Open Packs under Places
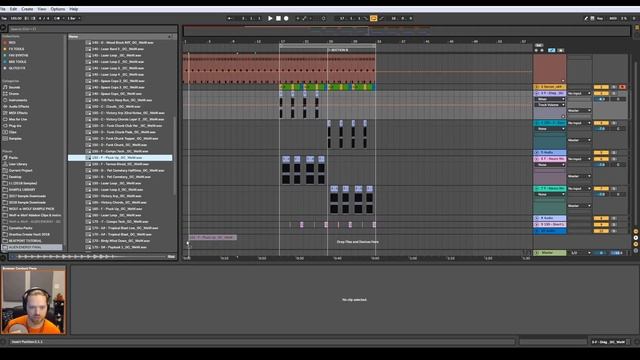The height and width of the screenshot is (360, 640). tap(13, 158)
